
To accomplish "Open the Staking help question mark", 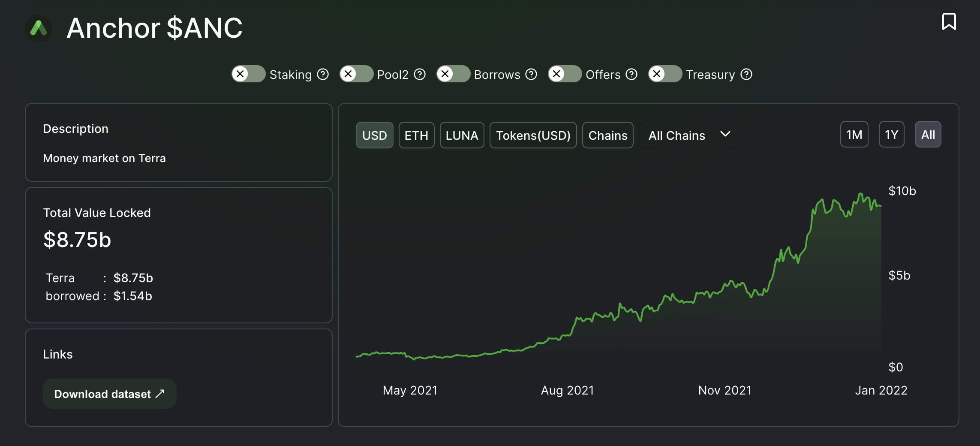I will (x=323, y=74).
